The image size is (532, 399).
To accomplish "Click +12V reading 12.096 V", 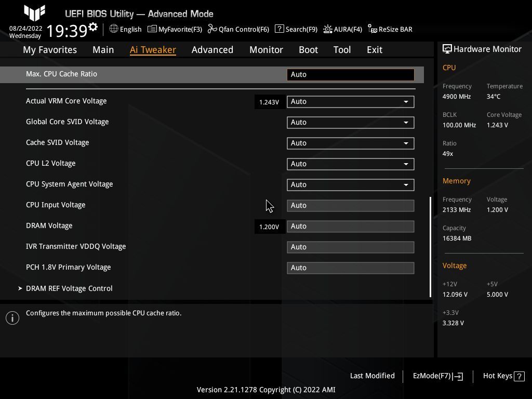I will pyautogui.click(x=455, y=294).
